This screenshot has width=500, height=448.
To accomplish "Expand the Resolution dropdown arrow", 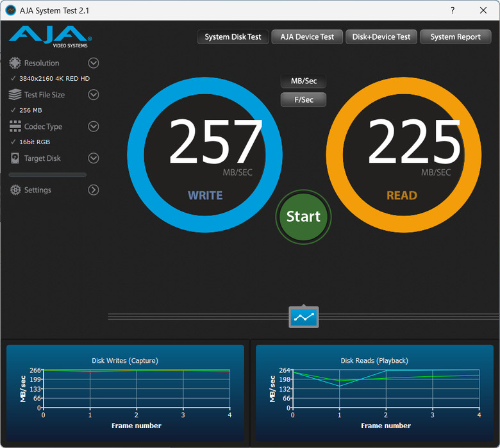I will point(94,63).
